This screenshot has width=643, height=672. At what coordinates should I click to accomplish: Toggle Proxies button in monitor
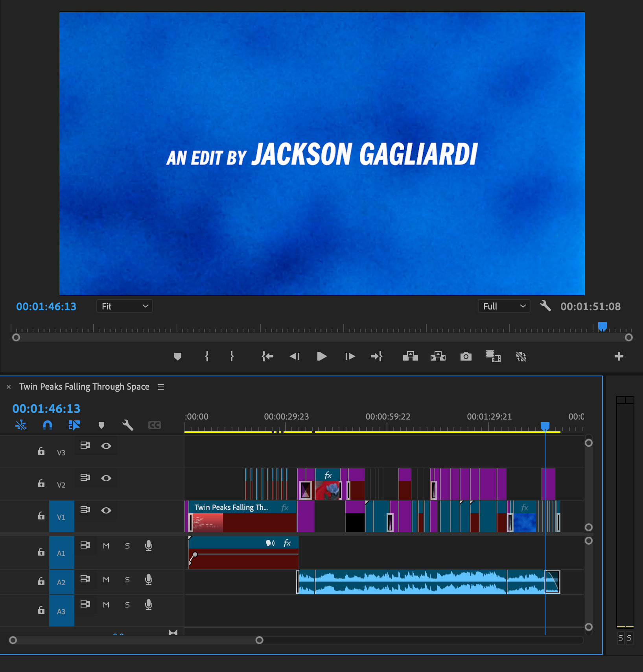coord(521,356)
